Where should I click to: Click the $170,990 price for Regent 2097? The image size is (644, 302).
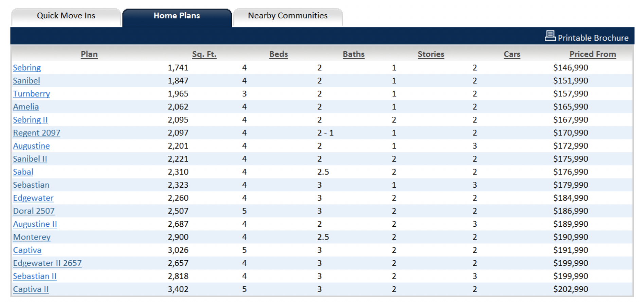[x=571, y=133]
